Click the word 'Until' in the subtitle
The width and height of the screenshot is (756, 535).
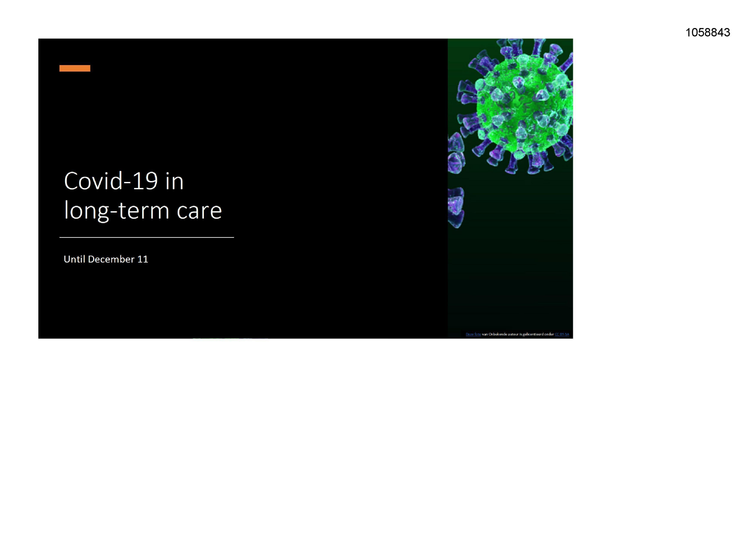74,259
